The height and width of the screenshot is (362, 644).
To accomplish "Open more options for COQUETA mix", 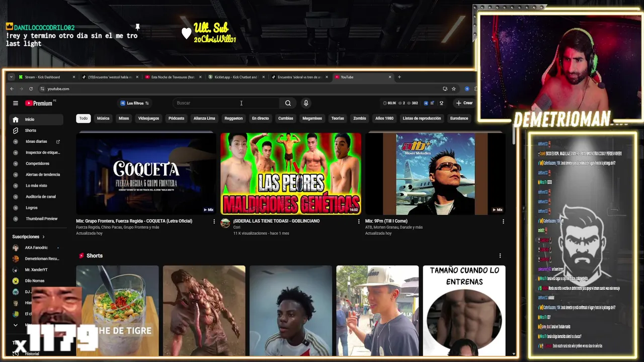I will point(214,221).
